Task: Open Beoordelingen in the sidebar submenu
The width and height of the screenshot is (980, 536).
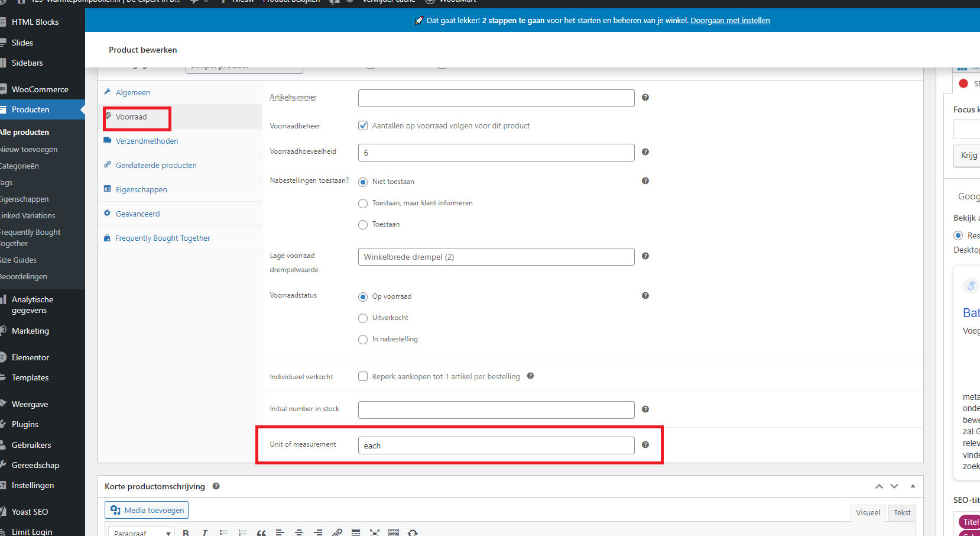Action: click(24, 277)
